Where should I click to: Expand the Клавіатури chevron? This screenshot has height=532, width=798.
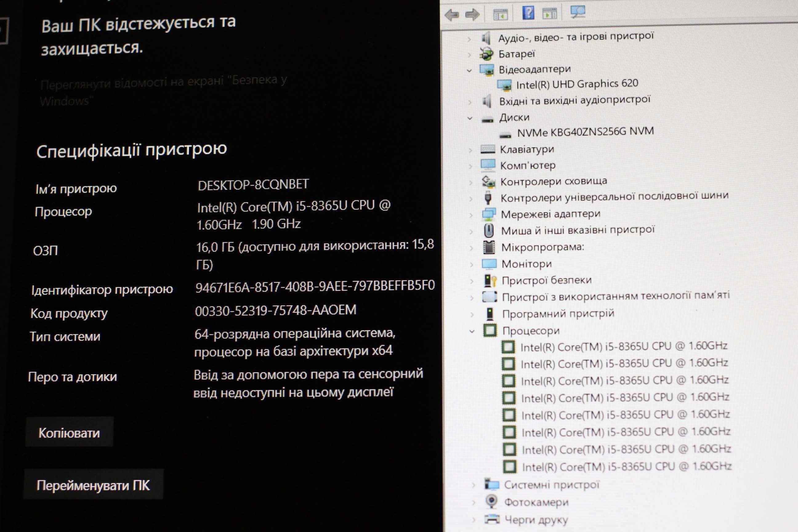tap(470, 150)
